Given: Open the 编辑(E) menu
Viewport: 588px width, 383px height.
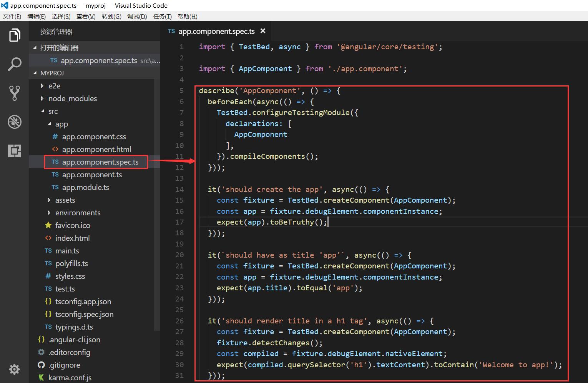Looking at the screenshot, I should [37, 16].
